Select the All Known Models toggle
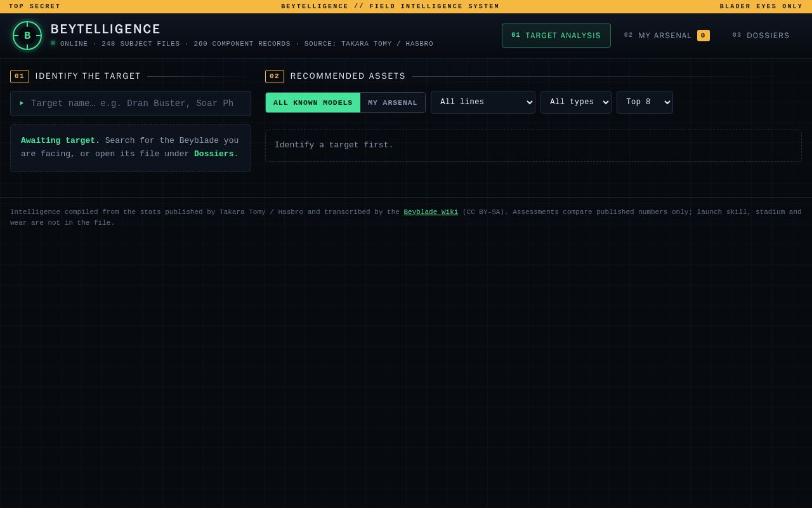This screenshot has width=812, height=508. (x=313, y=103)
